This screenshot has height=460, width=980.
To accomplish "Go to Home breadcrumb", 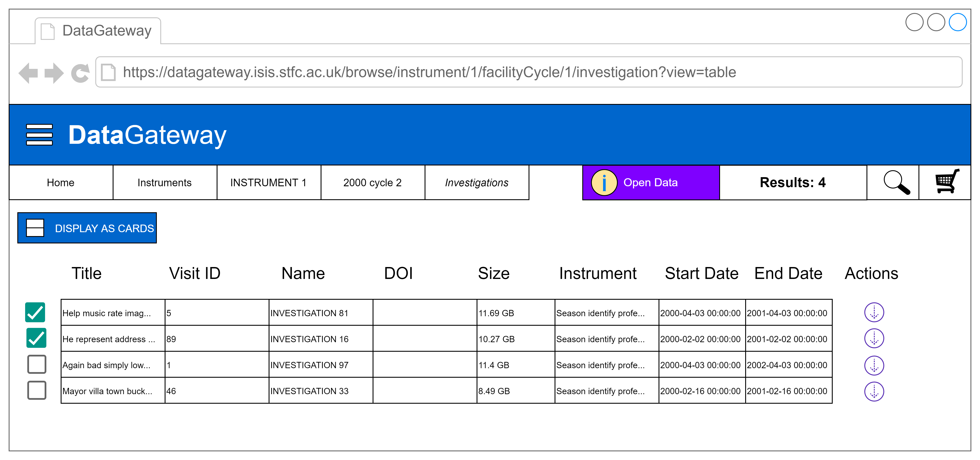I will [60, 183].
